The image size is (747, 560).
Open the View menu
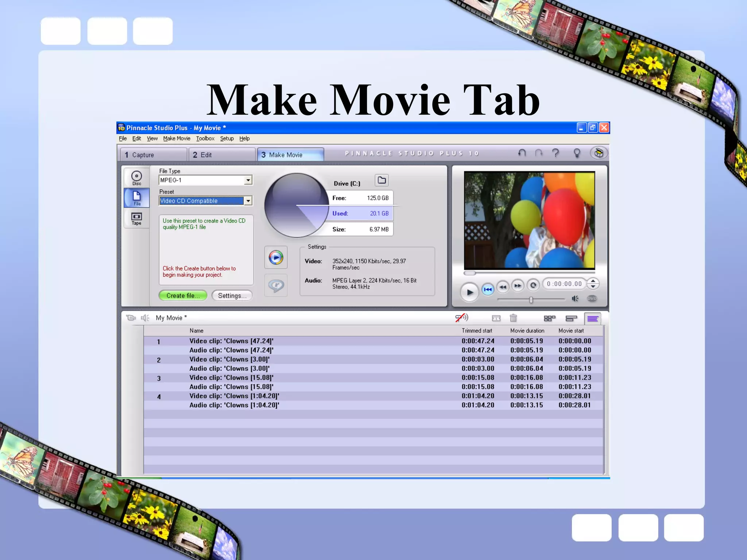pyautogui.click(x=152, y=139)
